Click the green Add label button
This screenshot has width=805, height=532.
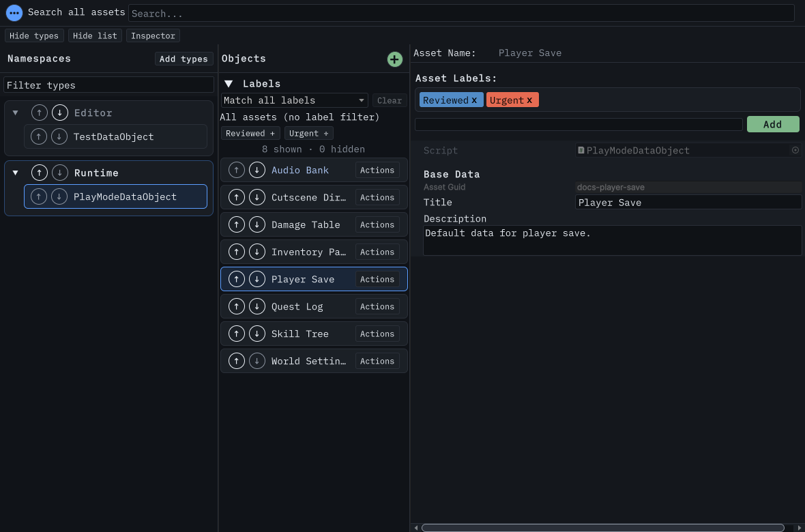click(x=773, y=124)
